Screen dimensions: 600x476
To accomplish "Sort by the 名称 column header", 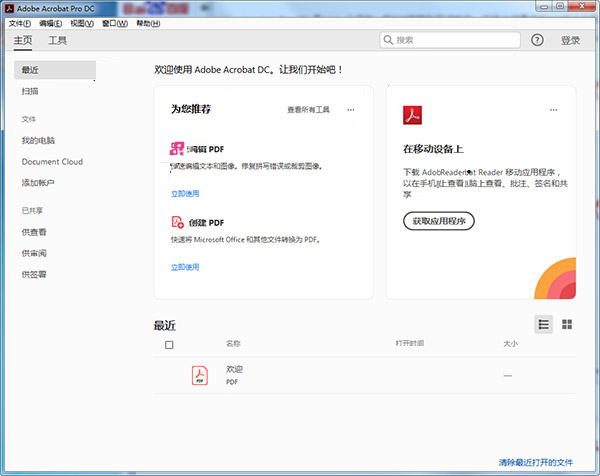I will pos(233,344).
